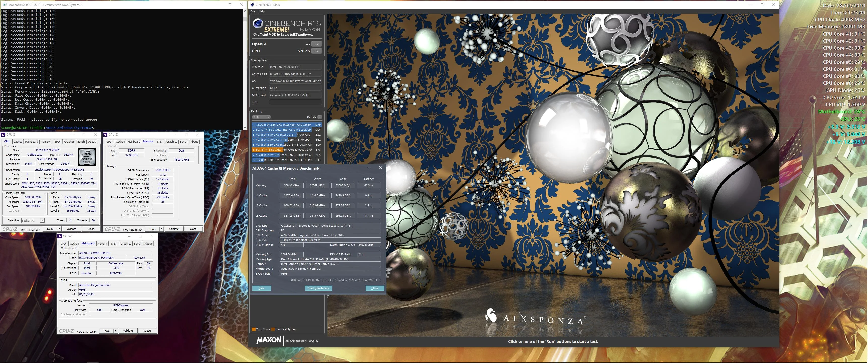Click Validate in the Mainboard CPU-Z window

pyautogui.click(x=128, y=331)
